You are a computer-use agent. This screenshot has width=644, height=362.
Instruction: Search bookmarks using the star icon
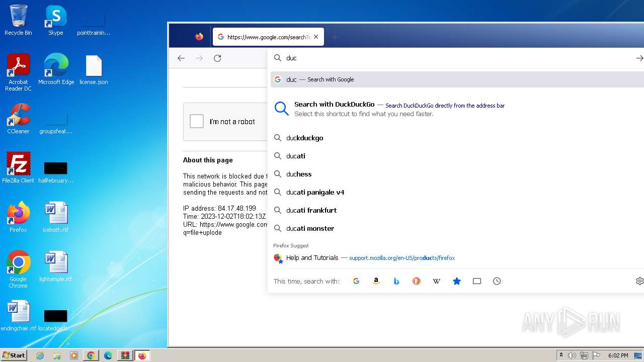pyautogui.click(x=457, y=281)
